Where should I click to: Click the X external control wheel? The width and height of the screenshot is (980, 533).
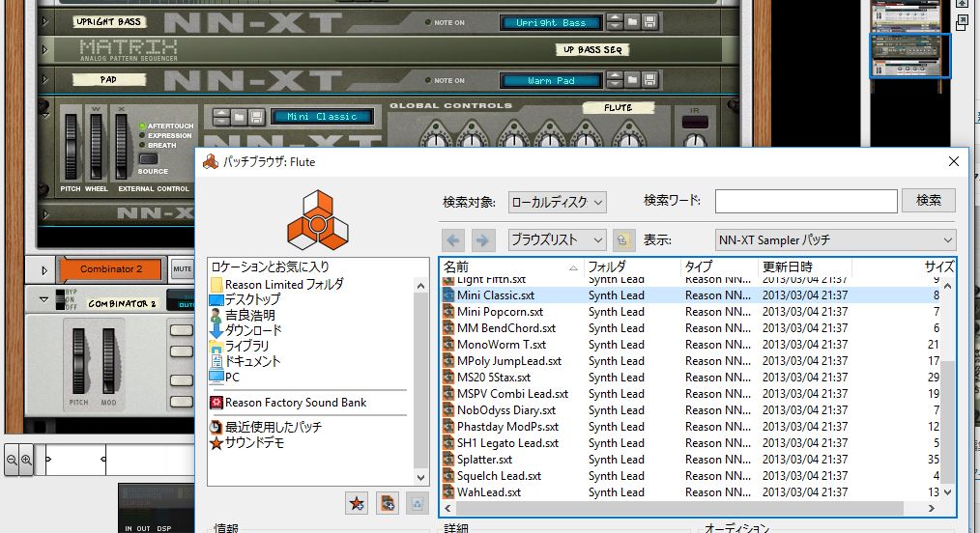[x=121, y=147]
